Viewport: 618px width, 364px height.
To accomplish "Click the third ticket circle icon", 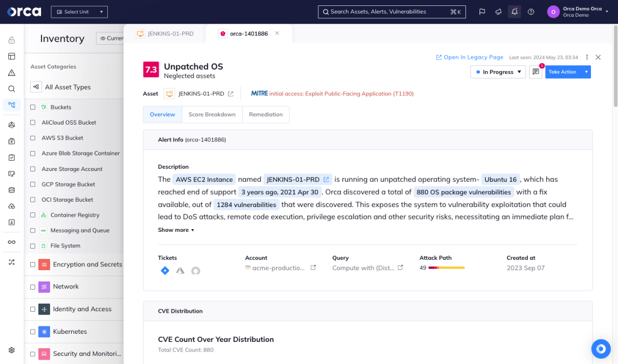I will (196, 271).
